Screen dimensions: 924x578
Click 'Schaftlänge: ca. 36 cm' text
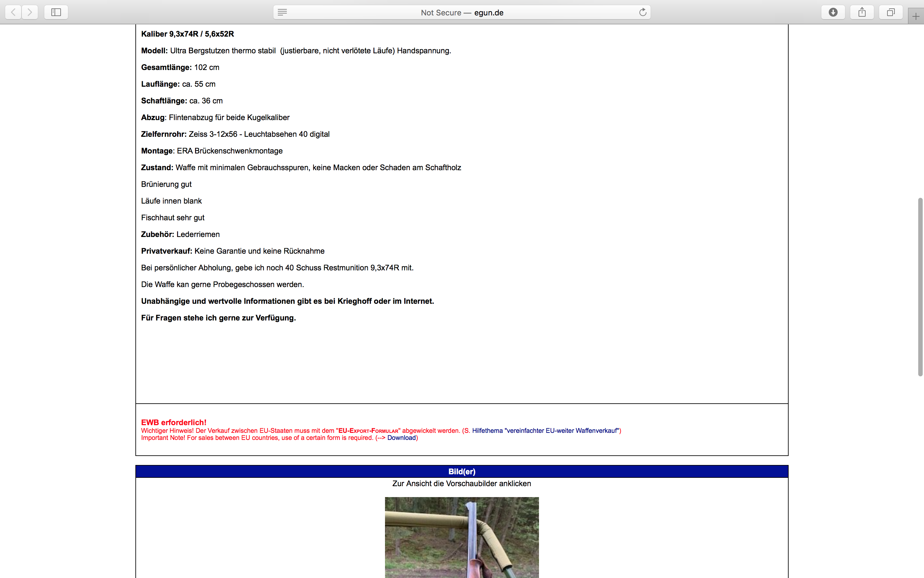click(x=182, y=101)
